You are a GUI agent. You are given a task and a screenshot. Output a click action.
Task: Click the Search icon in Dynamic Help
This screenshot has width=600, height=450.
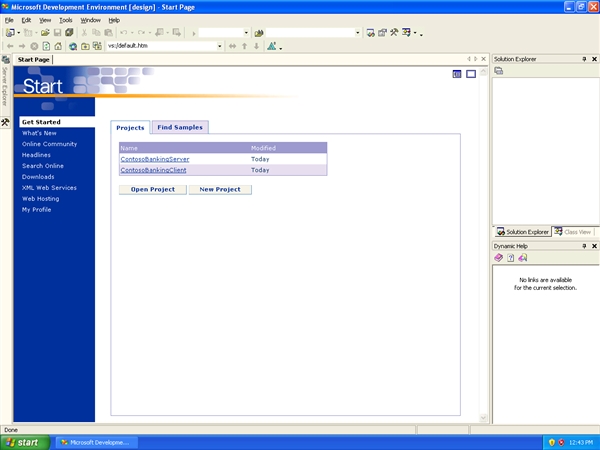[523, 258]
